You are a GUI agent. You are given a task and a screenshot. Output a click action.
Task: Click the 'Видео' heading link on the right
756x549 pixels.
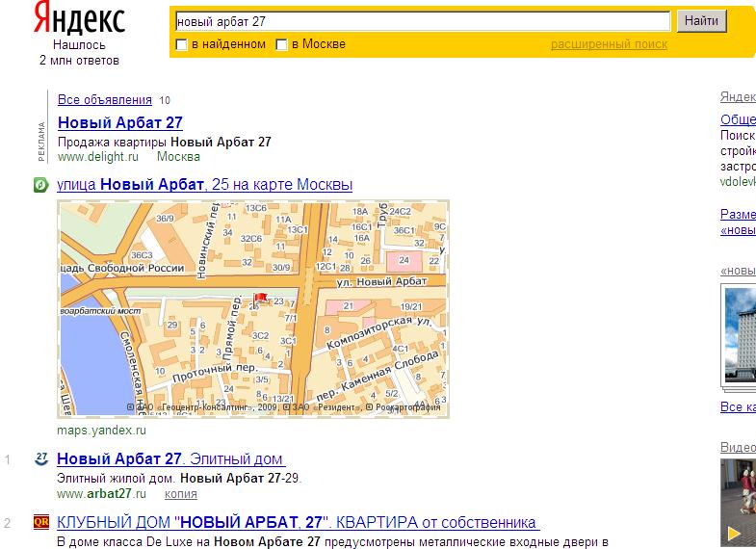pos(738,447)
